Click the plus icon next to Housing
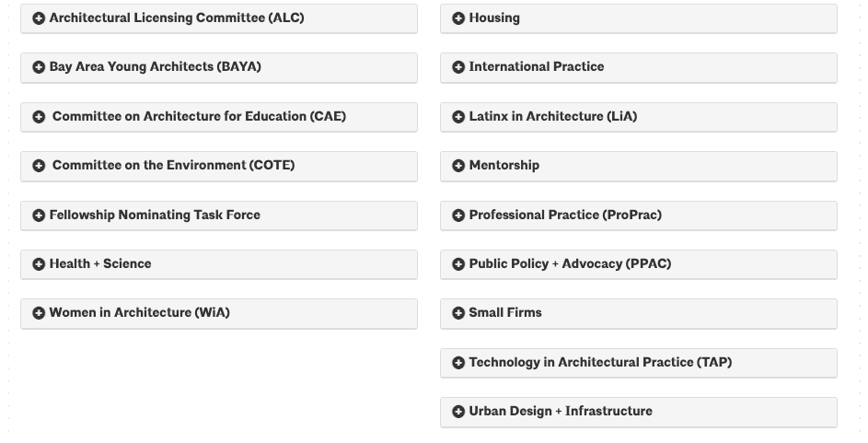This screenshot has height=443, width=868. click(458, 18)
